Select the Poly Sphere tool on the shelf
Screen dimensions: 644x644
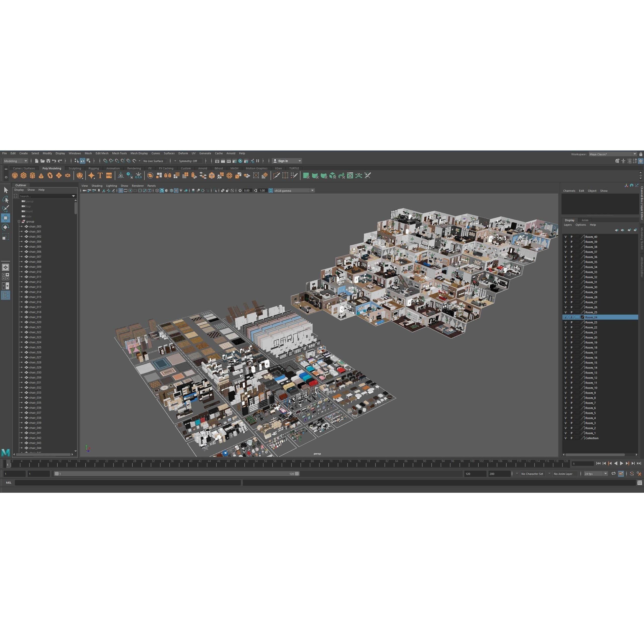tap(15, 176)
